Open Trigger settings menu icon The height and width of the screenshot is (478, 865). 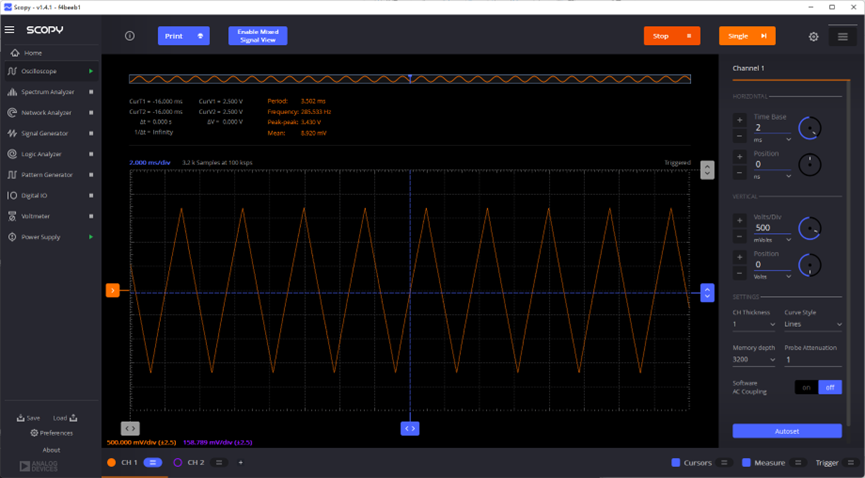coord(850,463)
